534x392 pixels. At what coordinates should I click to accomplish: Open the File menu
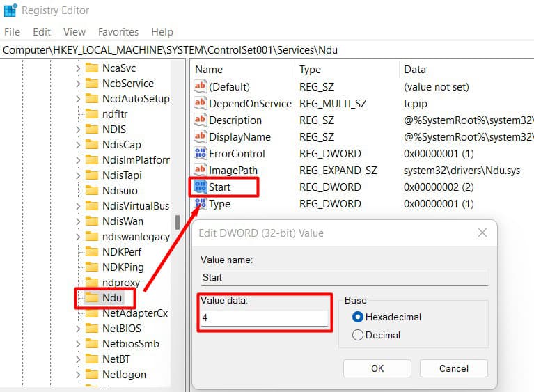point(13,31)
